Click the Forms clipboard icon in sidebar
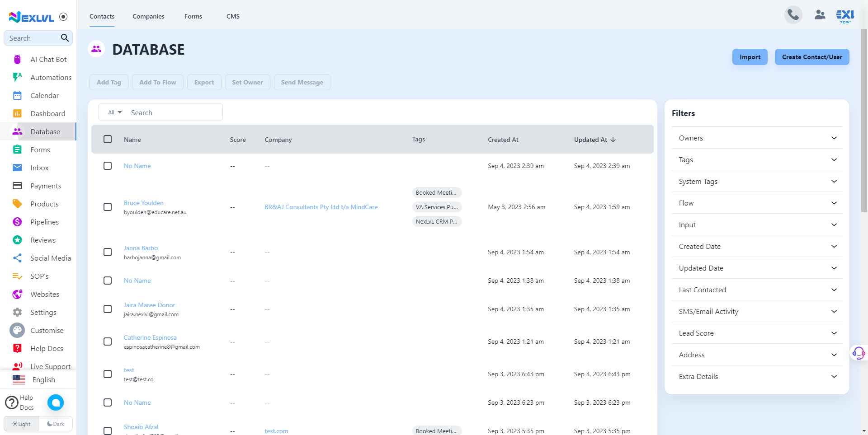Viewport: 868px width, 435px height. click(x=17, y=150)
